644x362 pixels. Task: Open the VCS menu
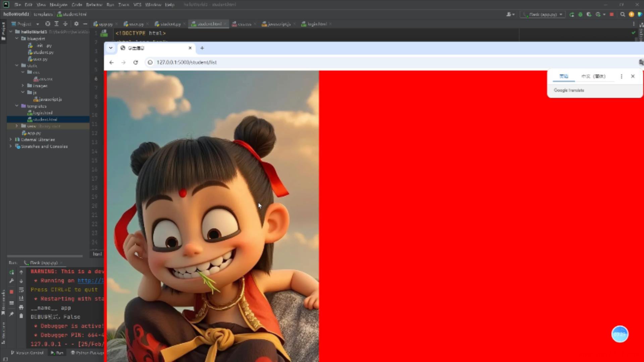click(137, 5)
